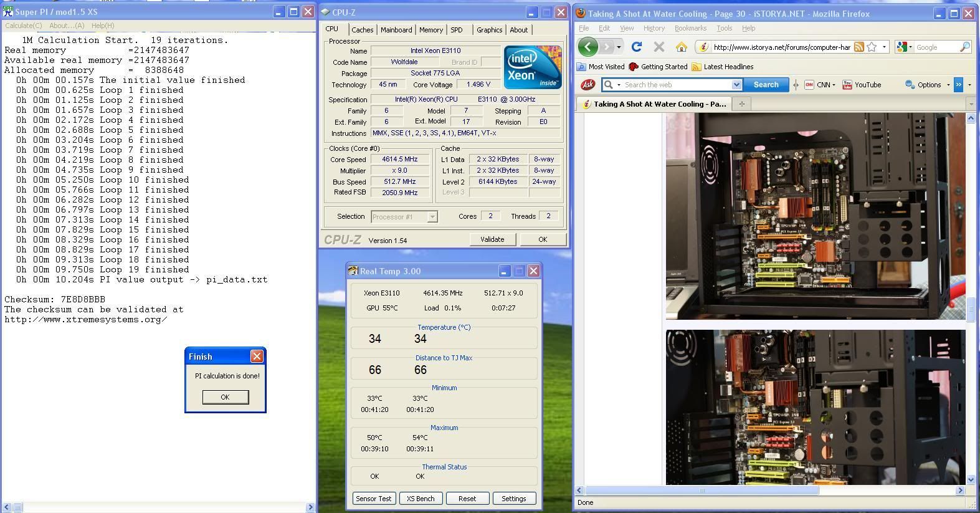Open a new tab with the plus button

741,104
